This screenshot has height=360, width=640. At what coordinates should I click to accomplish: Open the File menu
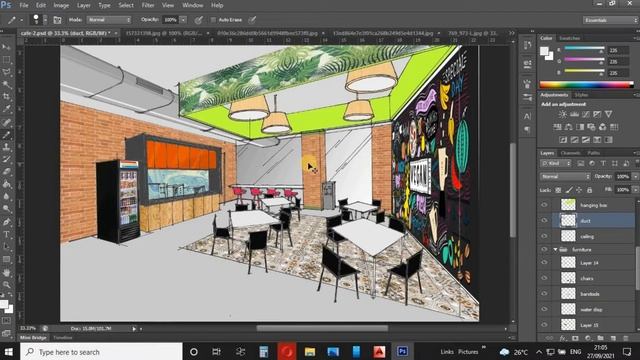pos(24,5)
